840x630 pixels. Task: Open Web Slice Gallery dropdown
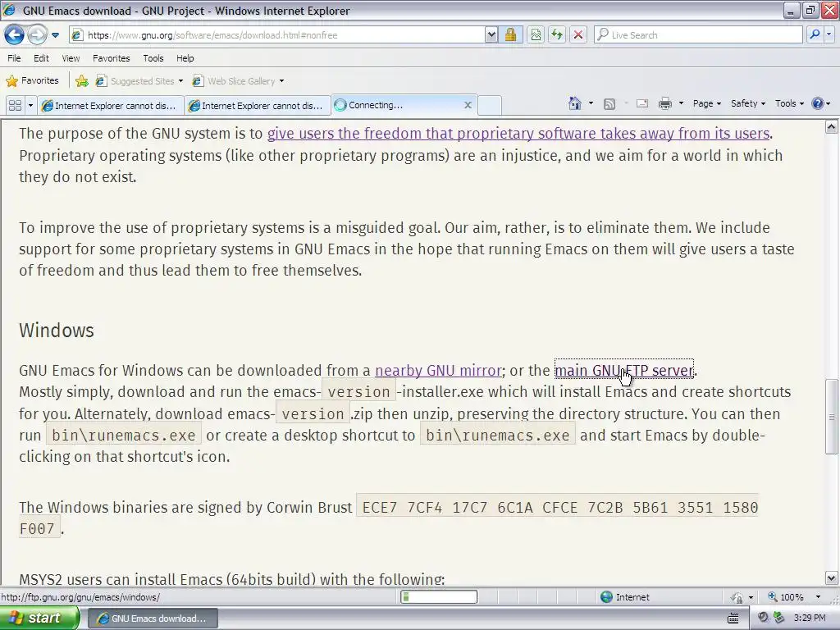[x=239, y=81]
